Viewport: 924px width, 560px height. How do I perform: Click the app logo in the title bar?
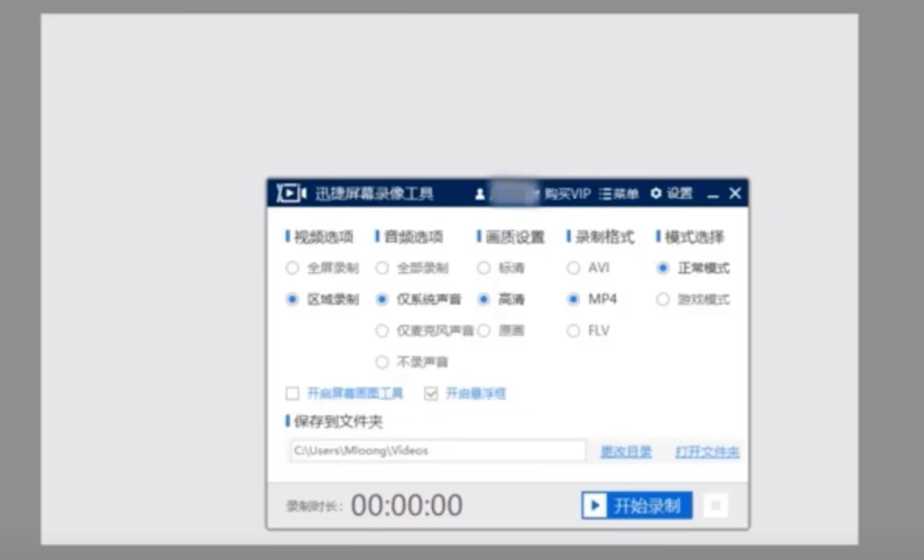[x=292, y=193]
